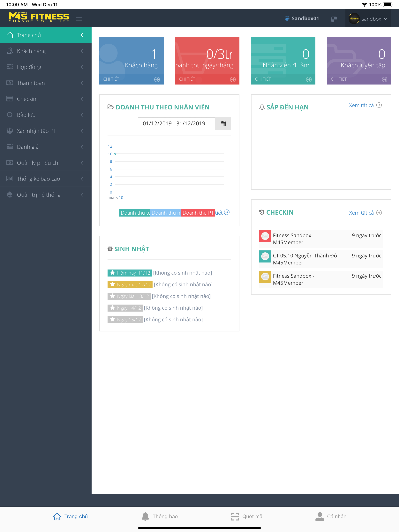The height and width of the screenshot is (532, 399).
Task: Click teal avatar of CT 05.10 checkin
Action: click(265, 256)
